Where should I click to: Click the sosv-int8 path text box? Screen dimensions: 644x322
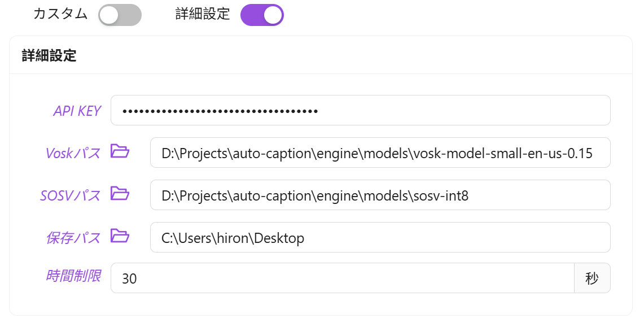[380, 195]
